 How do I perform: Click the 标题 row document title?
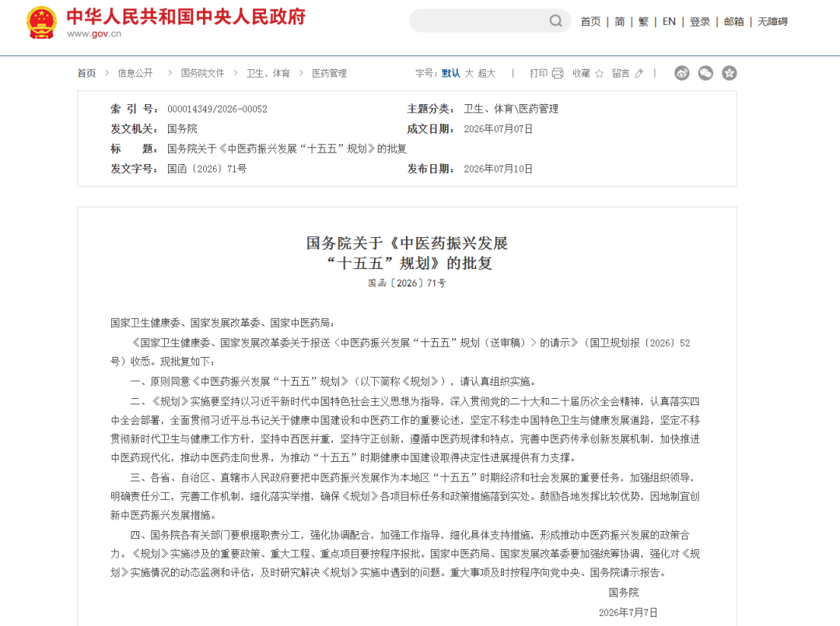(x=286, y=149)
